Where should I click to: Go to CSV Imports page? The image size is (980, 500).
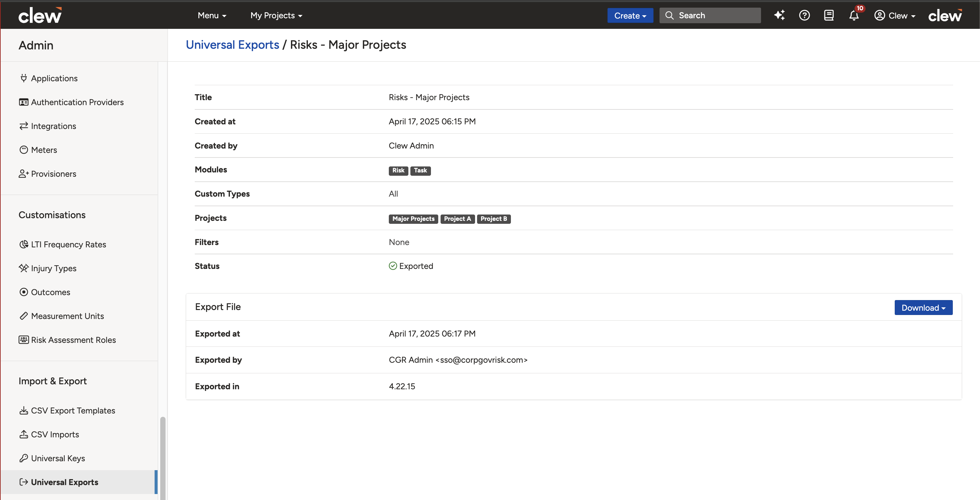pyautogui.click(x=55, y=434)
